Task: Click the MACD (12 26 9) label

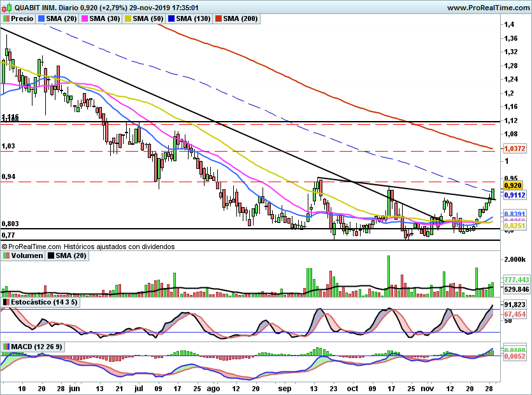Action: click(37, 347)
